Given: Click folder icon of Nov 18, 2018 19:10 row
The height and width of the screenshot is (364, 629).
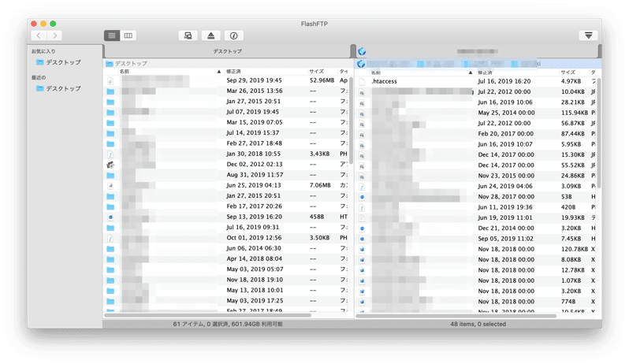Looking at the screenshot, I should pos(110,280).
